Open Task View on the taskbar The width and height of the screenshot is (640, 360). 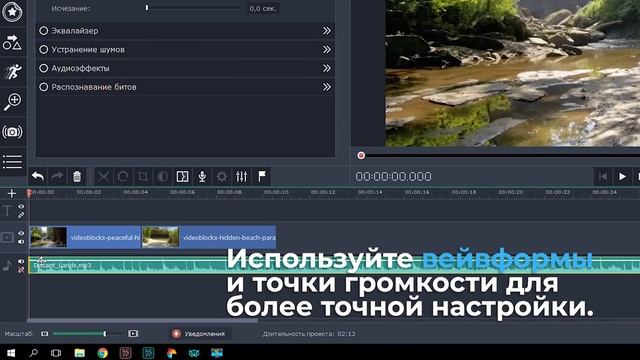56,352
